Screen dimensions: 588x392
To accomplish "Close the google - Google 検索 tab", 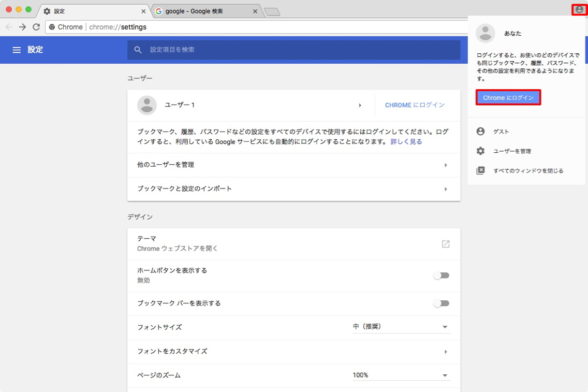I will (255, 11).
